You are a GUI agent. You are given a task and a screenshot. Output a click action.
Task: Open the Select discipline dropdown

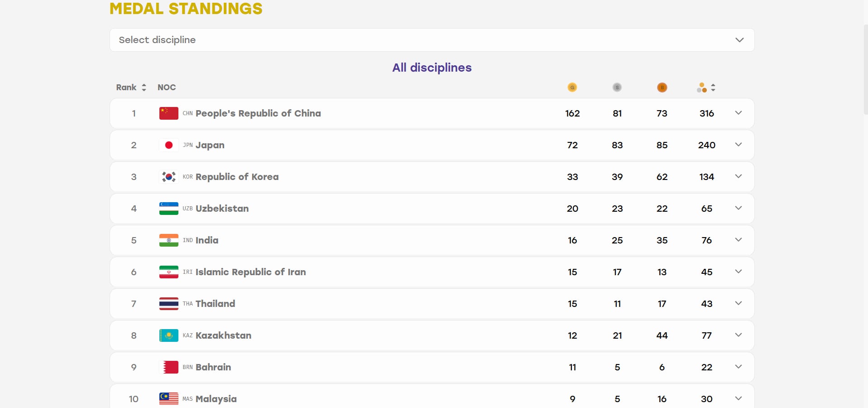coord(432,40)
